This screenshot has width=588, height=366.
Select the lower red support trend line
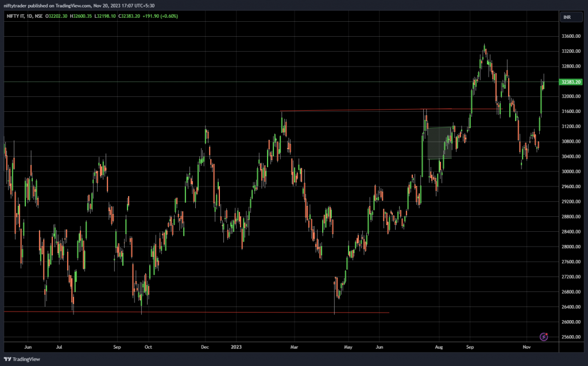196,312
